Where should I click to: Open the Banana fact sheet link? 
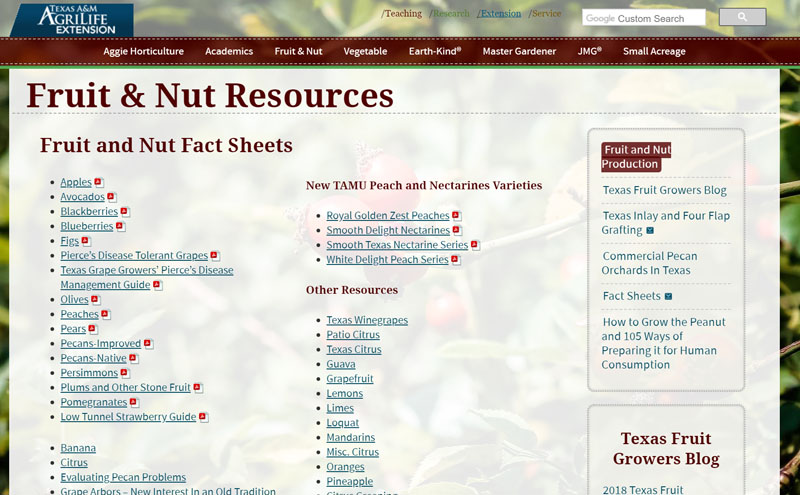78,448
